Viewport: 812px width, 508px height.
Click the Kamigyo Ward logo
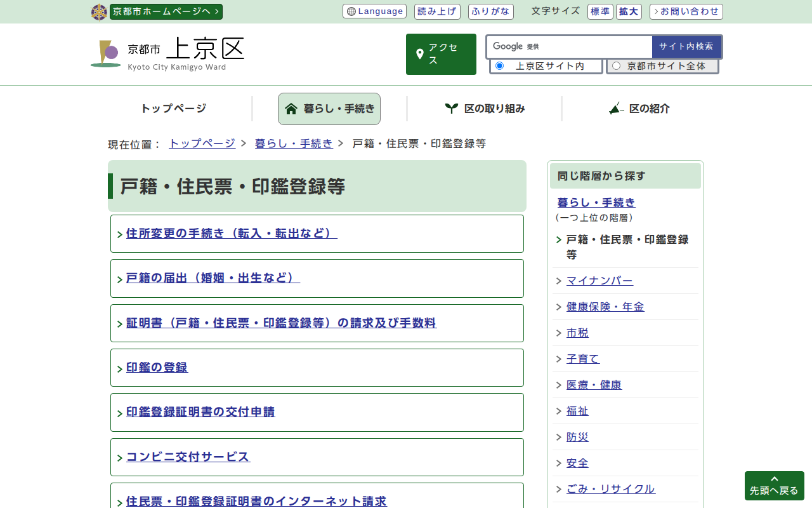(x=105, y=54)
